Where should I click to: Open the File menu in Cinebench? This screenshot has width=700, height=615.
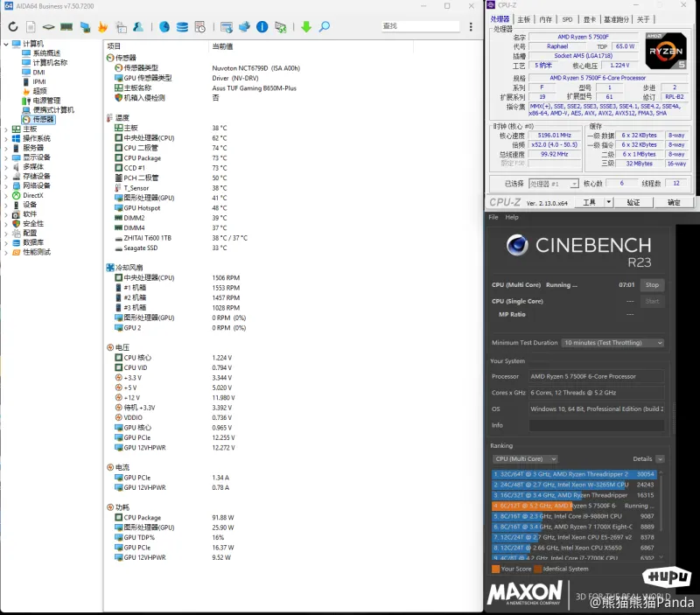pyautogui.click(x=493, y=217)
